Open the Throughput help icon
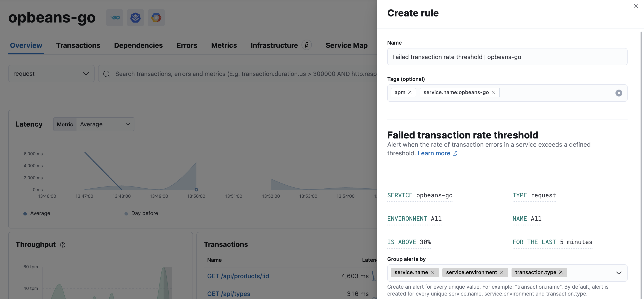The width and height of the screenshot is (644, 299). pyautogui.click(x=62, y=245)
